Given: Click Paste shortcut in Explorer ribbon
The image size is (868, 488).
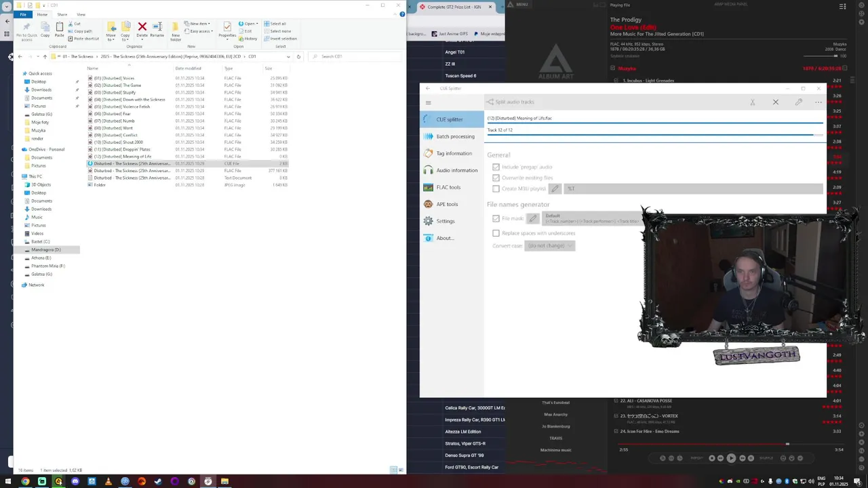Looking at the screenshot, I should (x=83, y=39).
